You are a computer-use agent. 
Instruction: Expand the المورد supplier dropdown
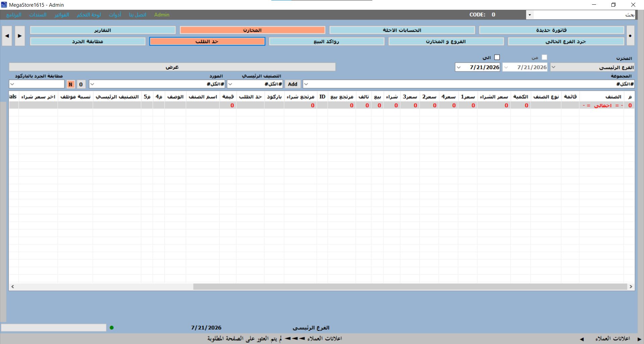pos(92,84)
